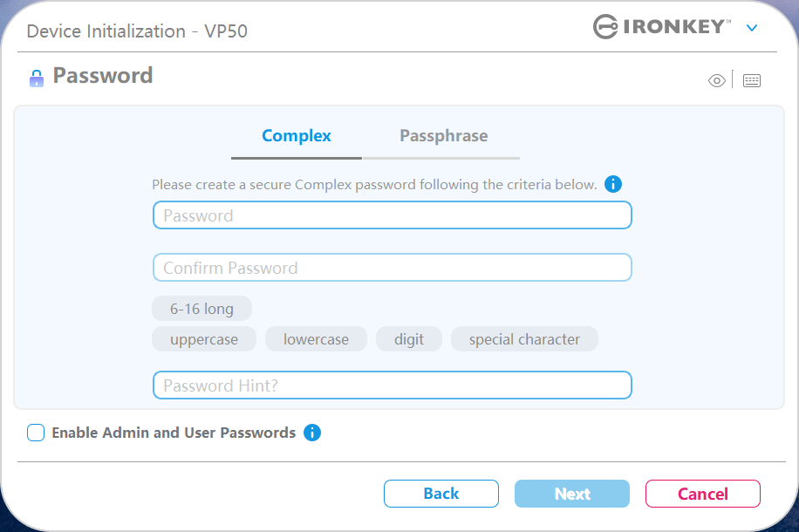Switch to the Passphrase tab

[x=443, y=136]
